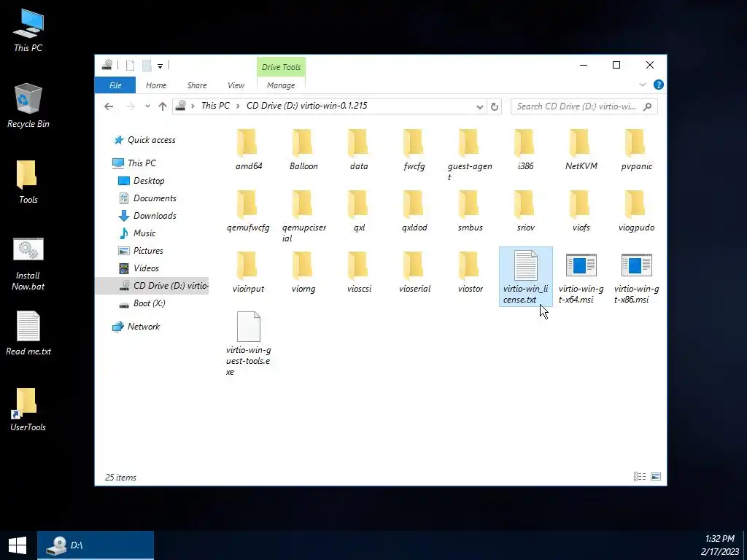Click the Properties quick access toolbar icon

(x=130, y=66)
